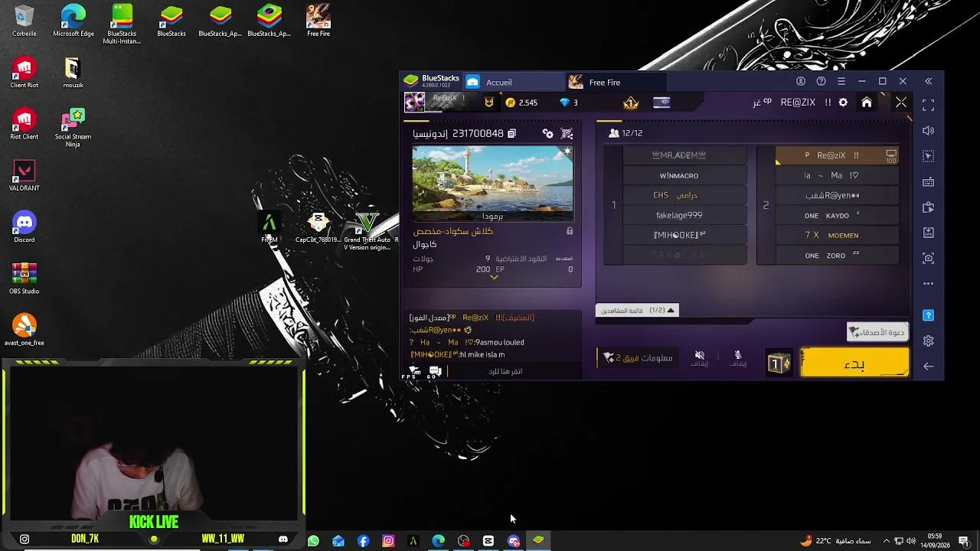Select the R@yen player slot in team 2
The width and height of the screenshot is (980, 551).
(837, 195)
